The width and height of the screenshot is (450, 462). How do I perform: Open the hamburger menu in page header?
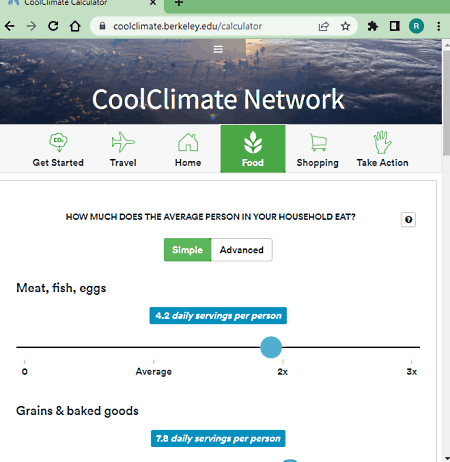[x=218, y=49]
